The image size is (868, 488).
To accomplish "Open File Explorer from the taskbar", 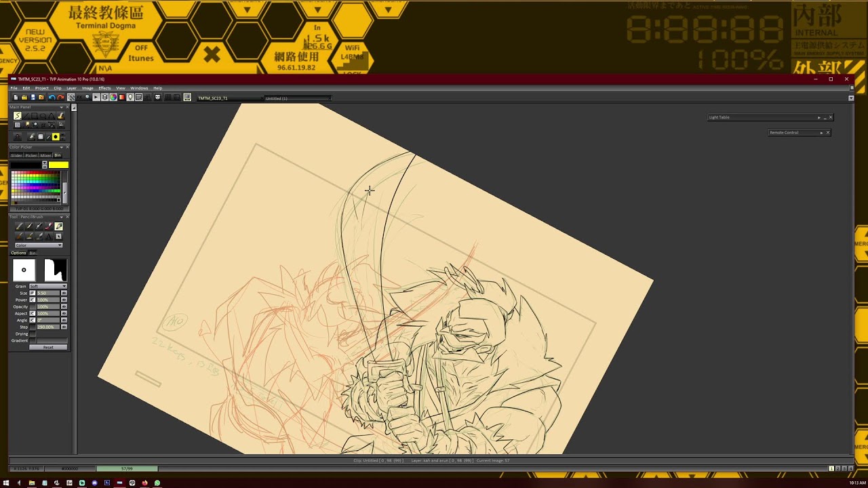I will [x=31, y=483].
